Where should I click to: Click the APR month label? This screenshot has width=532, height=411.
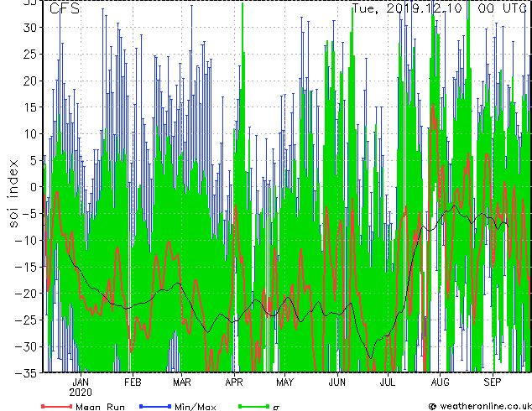(234, 382)
